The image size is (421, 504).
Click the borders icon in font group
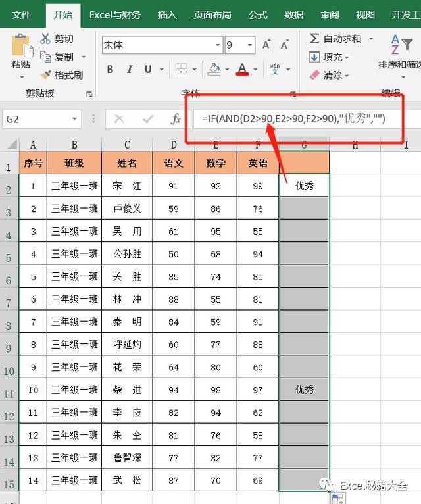180,69
